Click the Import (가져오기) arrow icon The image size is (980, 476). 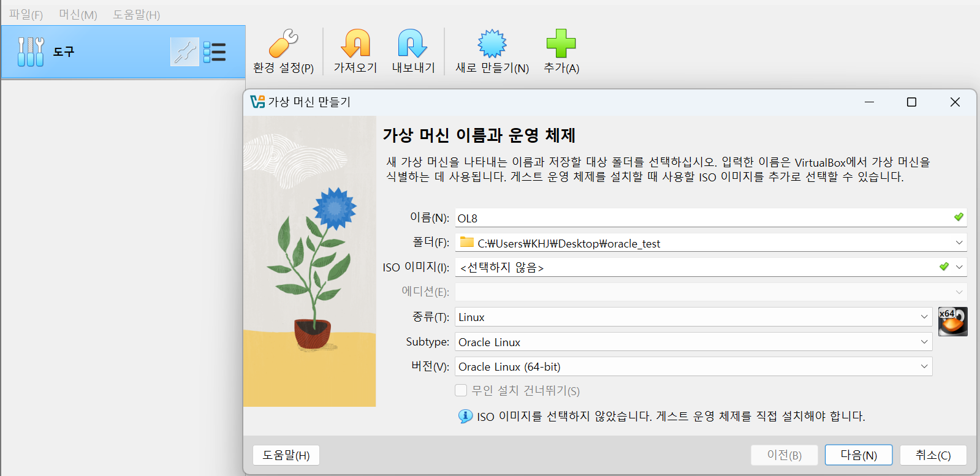click(355, 43)
